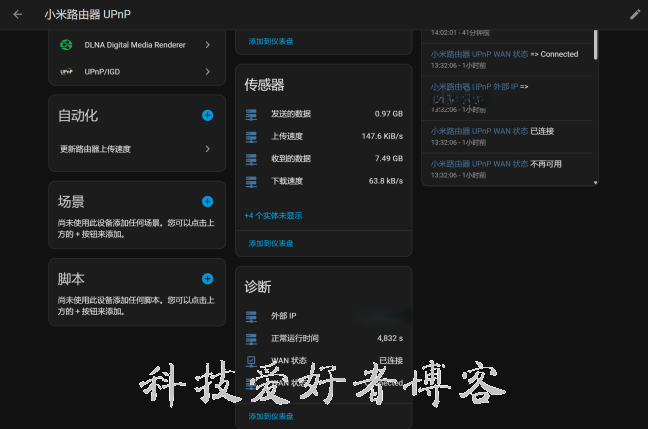
Task: Click 添加到仪表盘 under 传感器 card
Action: 271,243
